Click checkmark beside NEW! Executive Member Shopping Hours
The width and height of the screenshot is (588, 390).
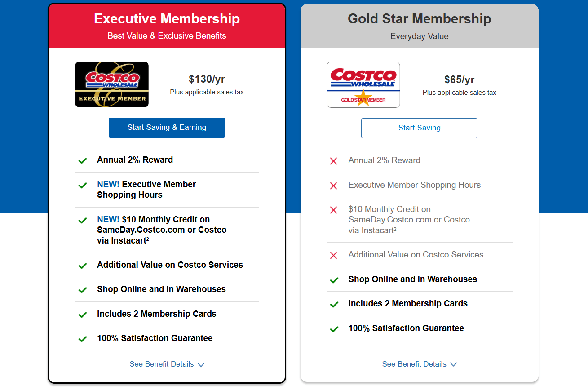(x=83, y=185)
